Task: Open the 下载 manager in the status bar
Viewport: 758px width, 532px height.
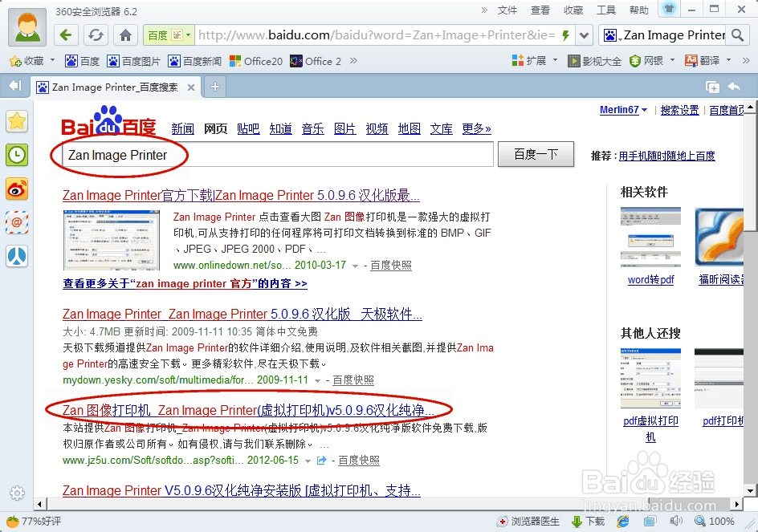Action: point(589,522)
